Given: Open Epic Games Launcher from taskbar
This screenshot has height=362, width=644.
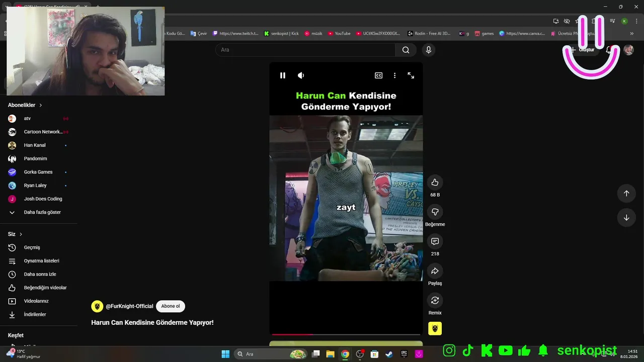Looking at the screenshot, I should point(404,354).
